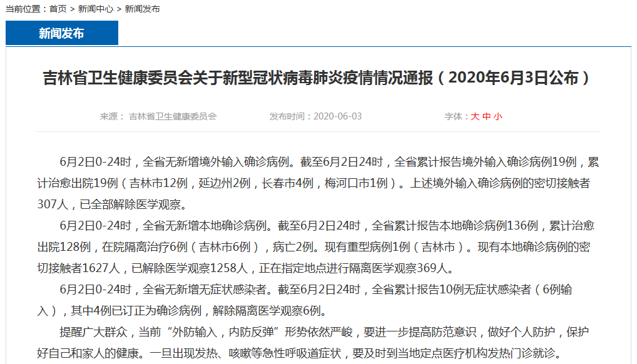Set font size to 小 (small)
The image size is (637, 364).
click(x=497, y=116)
